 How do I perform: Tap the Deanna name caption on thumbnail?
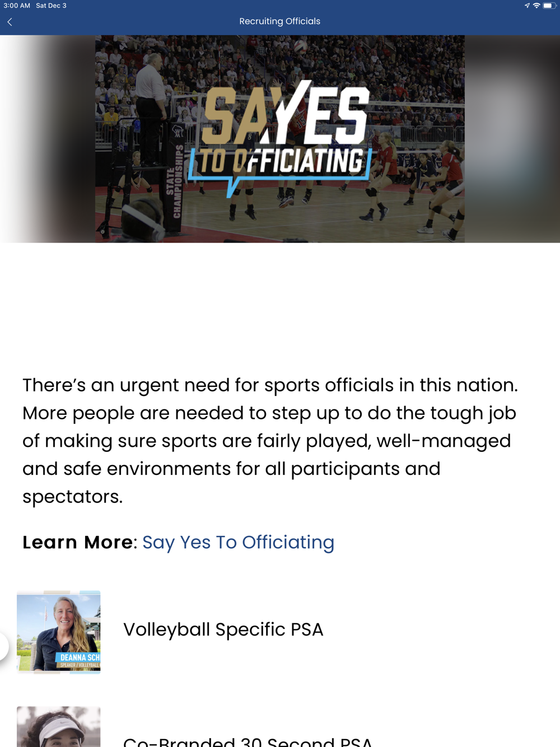pos(80,657)
